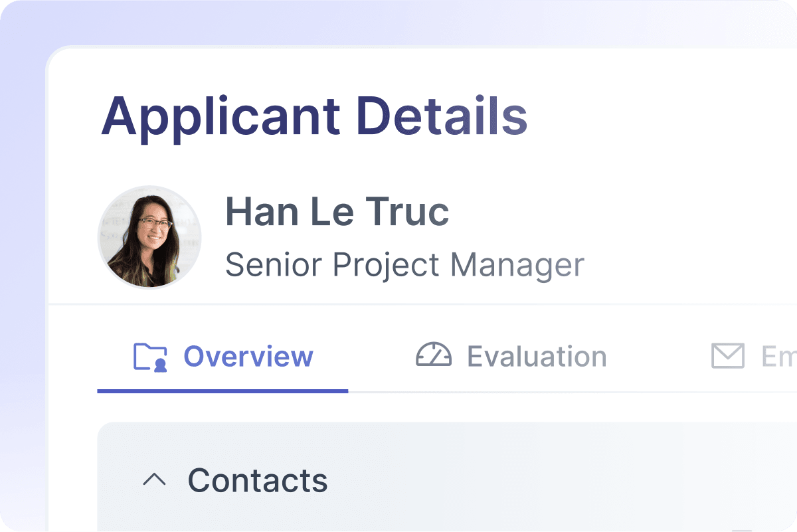
Task: Click the active tab underline indicator
Action: [x=222, y=391]
